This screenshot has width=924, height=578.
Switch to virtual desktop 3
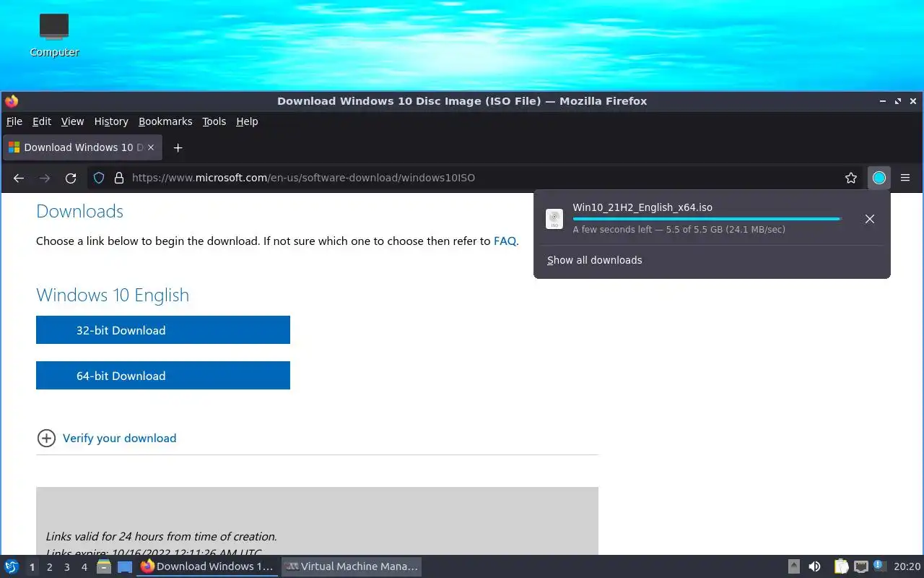(x=66, y=567)
